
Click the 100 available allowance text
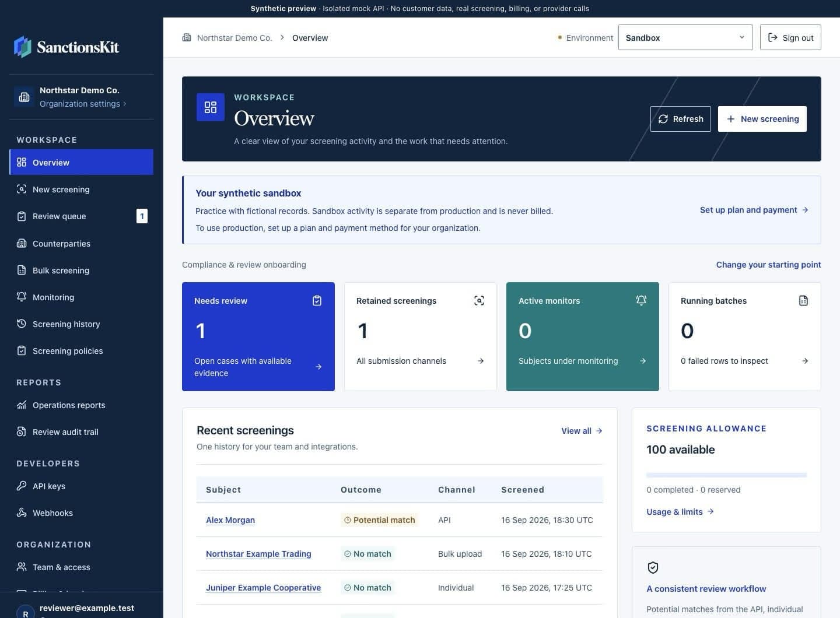coord(681,450)
